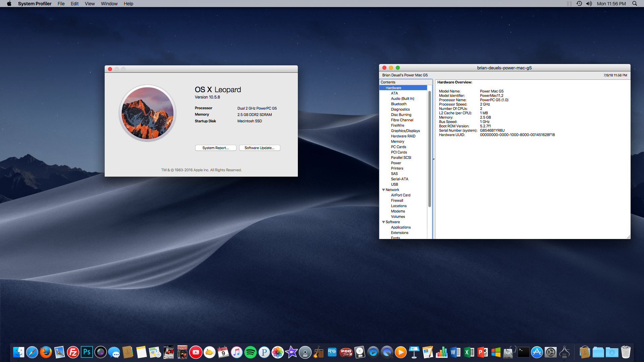Viewport: 644px width, 362px height.
Task: Collapse the Hardware category triangle
Action: pyautogui.click(x=383, y=88)
